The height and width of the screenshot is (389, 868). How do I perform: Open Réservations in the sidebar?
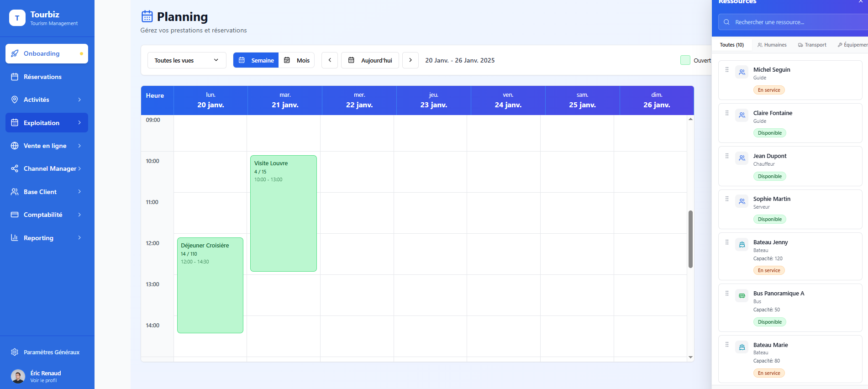coord(47,77)
